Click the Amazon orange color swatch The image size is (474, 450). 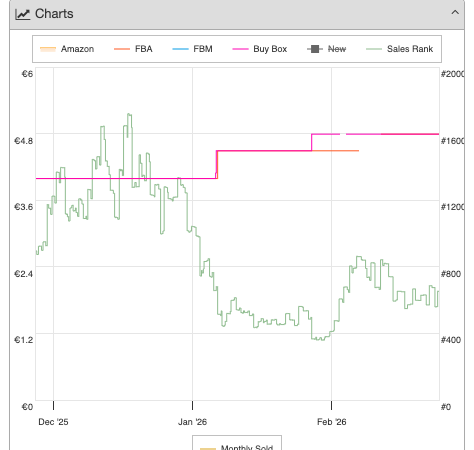[48, 49]
